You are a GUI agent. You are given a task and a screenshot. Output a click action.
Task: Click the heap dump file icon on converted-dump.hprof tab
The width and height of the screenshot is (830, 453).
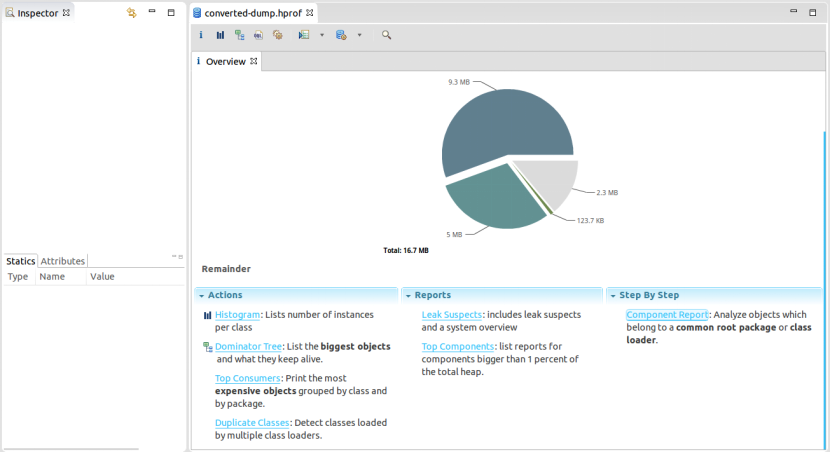[x=197, y=13]
